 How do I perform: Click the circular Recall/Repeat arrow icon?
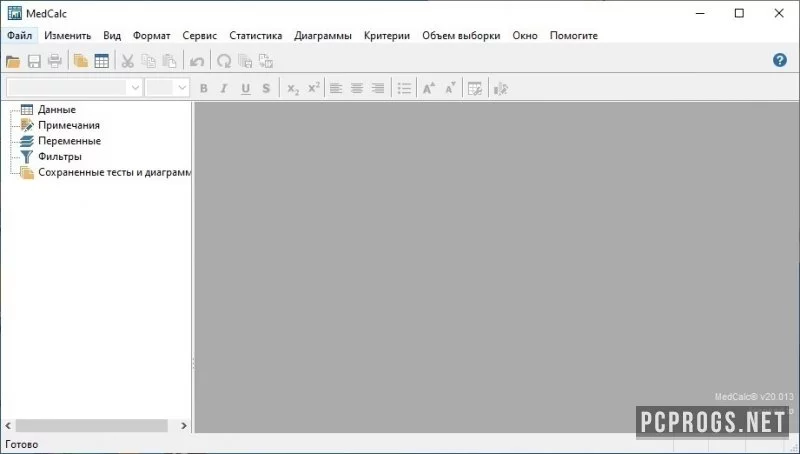[224, 62]
